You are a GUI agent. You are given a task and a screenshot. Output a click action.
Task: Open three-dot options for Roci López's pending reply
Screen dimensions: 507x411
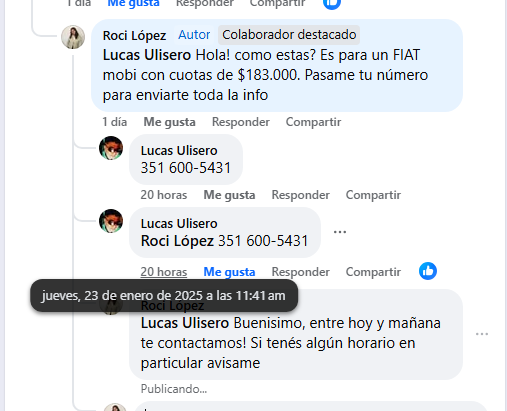pyautogui.click(x=482, y=334)
